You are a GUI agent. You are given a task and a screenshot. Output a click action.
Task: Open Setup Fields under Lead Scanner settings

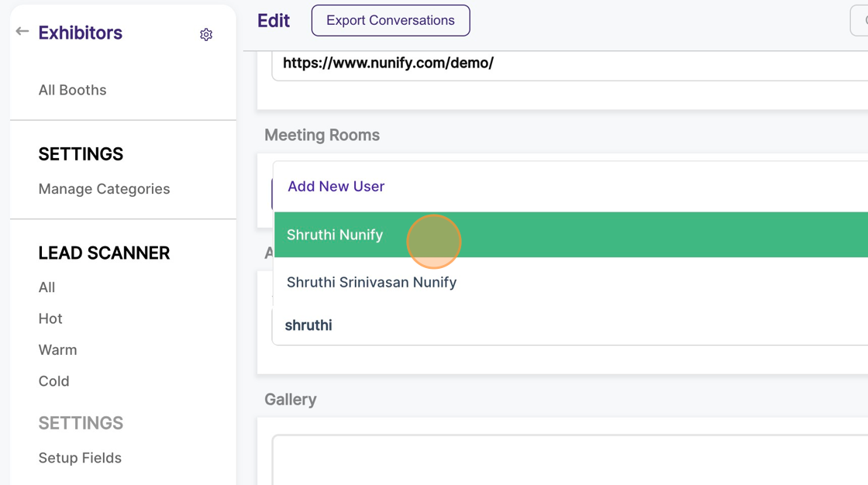point(81,458)
